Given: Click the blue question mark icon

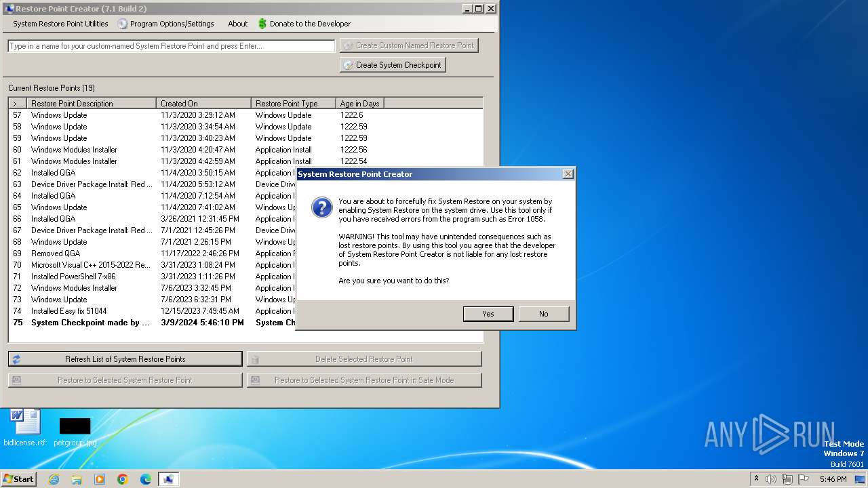Looking at the screenshot, I should (x=322, y=207).
